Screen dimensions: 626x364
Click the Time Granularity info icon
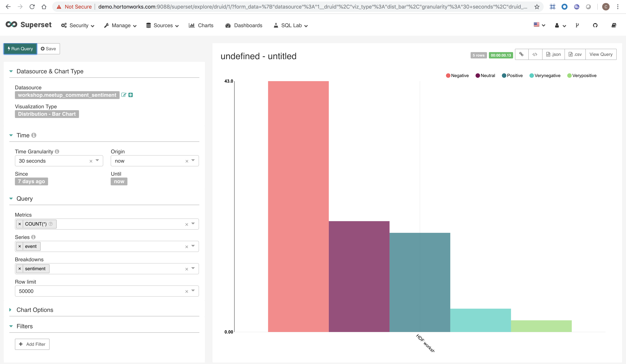57,151
